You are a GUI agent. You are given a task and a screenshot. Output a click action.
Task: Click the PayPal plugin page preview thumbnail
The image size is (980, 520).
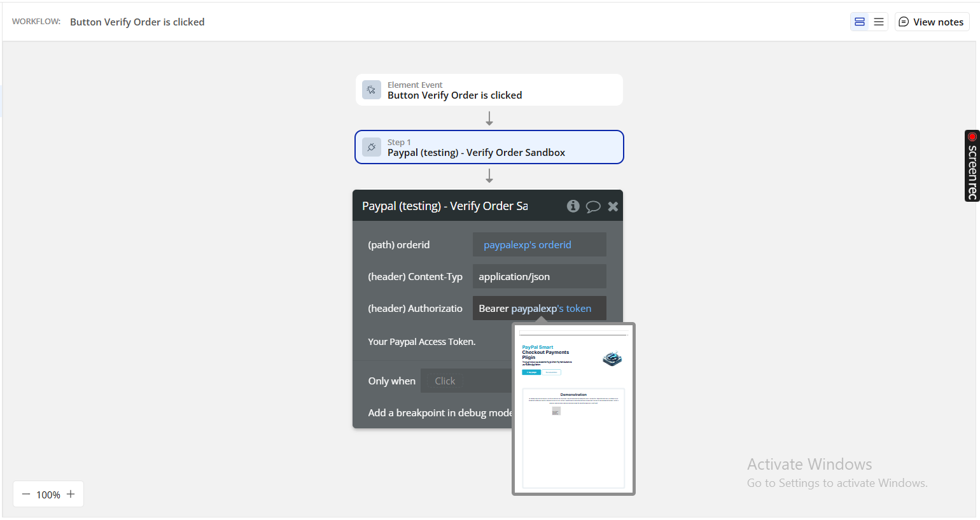(x=573, y=409)
